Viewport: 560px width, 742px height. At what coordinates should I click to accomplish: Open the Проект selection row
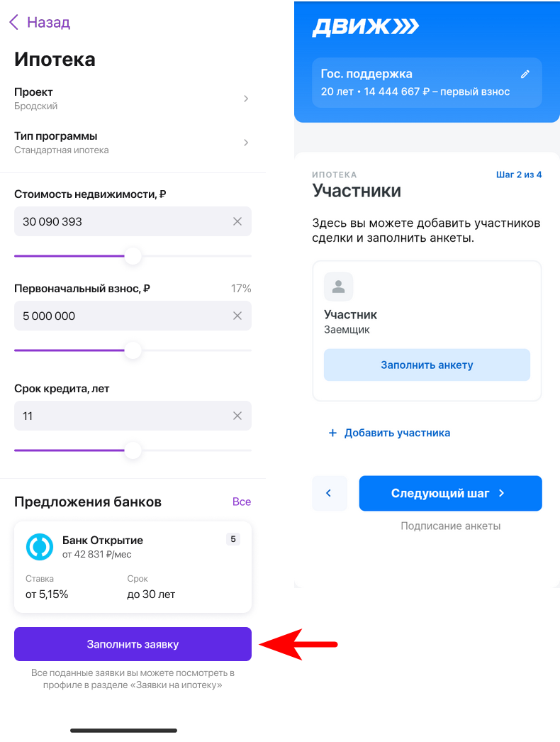pos(133,99)
